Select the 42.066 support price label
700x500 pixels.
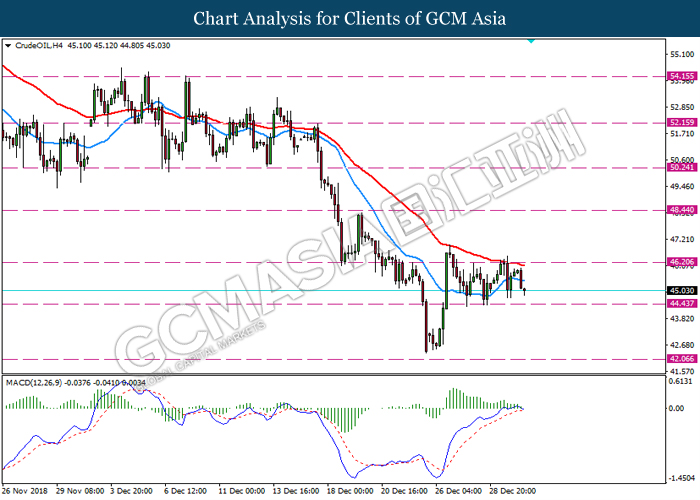click(682, 359)
